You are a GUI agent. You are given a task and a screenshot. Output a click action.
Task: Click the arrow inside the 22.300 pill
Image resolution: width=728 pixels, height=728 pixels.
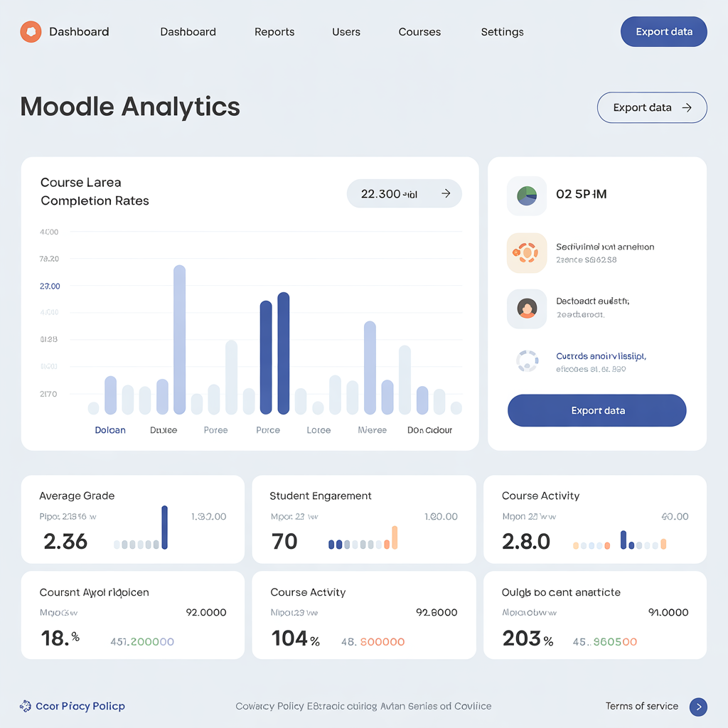pyautogui.click(x=446, y=193)
